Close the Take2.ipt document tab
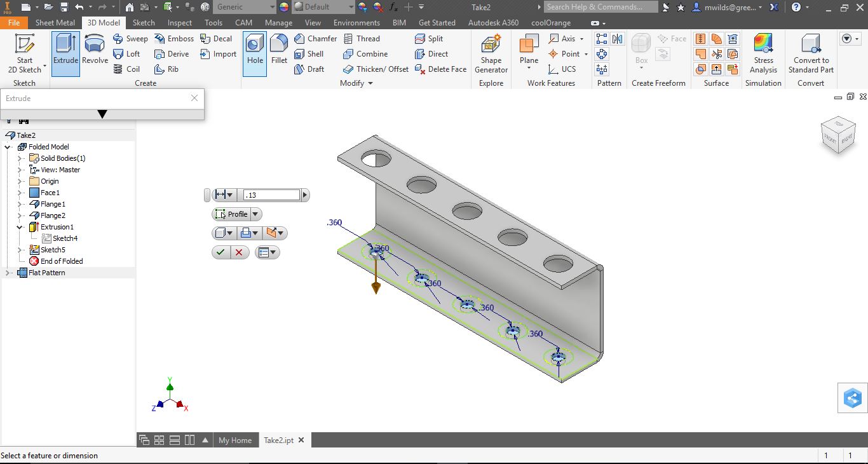This screenshot has height=464, width=868. pyautogui.click(x=301, y=440)
